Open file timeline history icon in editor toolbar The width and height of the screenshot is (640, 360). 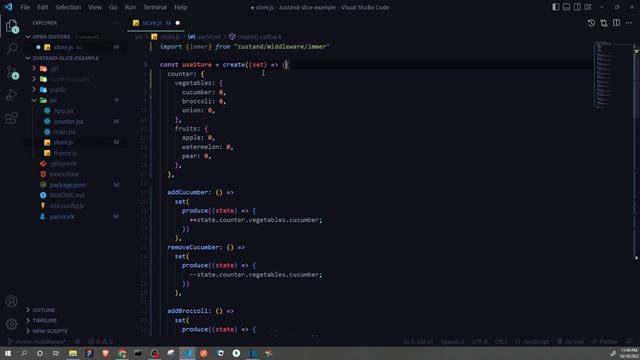(591, 23)
